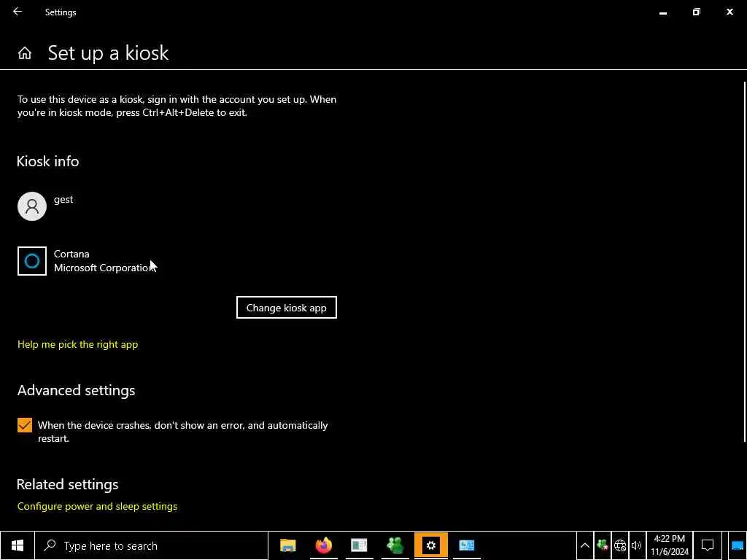Image resolution: width=747 pixels, height=560 pixels.
Task: Close the Settings window
Action: point(729,12)
